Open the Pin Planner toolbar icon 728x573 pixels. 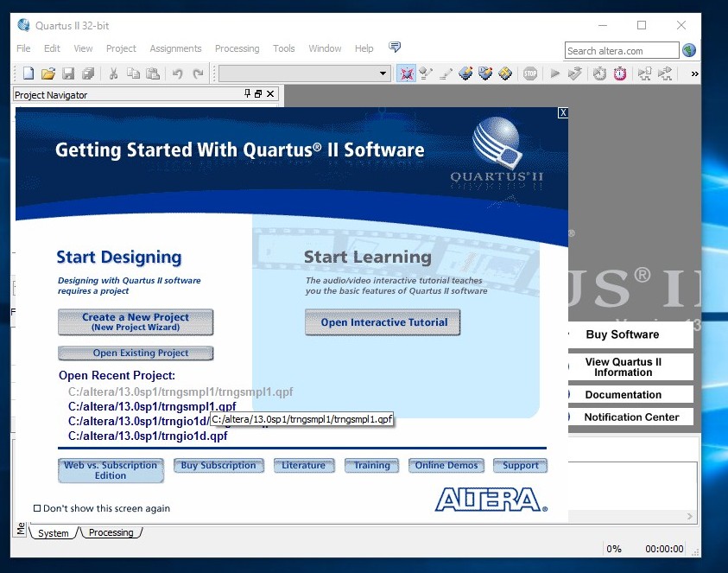pos(485,73)
